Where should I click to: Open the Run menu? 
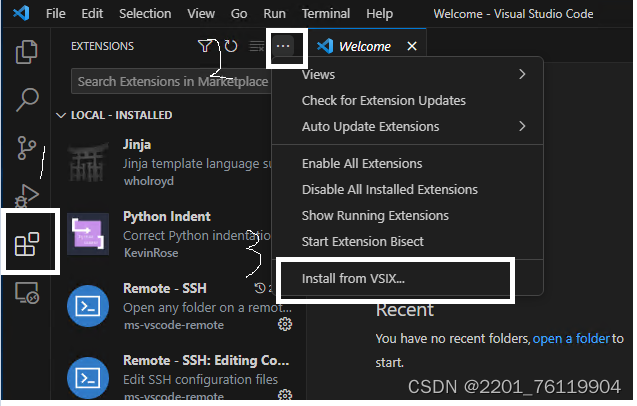(x=274, y=14)
